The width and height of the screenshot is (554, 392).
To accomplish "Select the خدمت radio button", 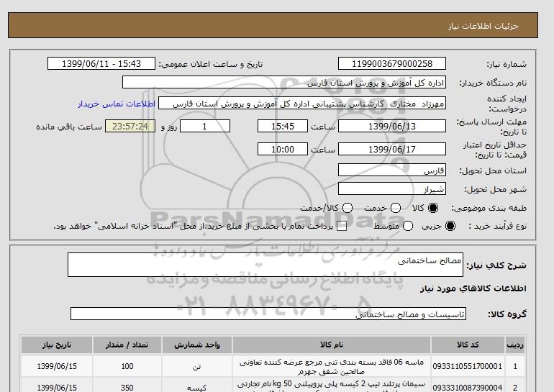I will 396,208.
